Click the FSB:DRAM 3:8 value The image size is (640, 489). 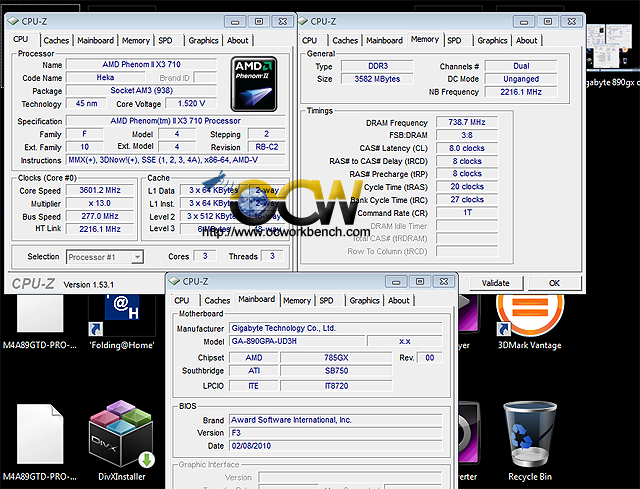click(467, 135)
